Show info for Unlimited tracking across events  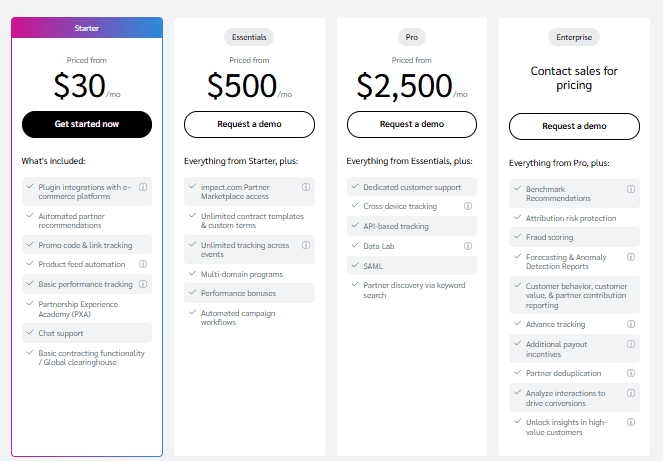coord(306,244)
